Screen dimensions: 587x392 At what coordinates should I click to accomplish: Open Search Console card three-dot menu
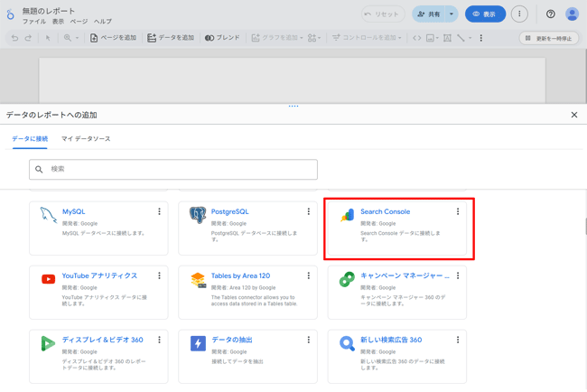(458, 211)
